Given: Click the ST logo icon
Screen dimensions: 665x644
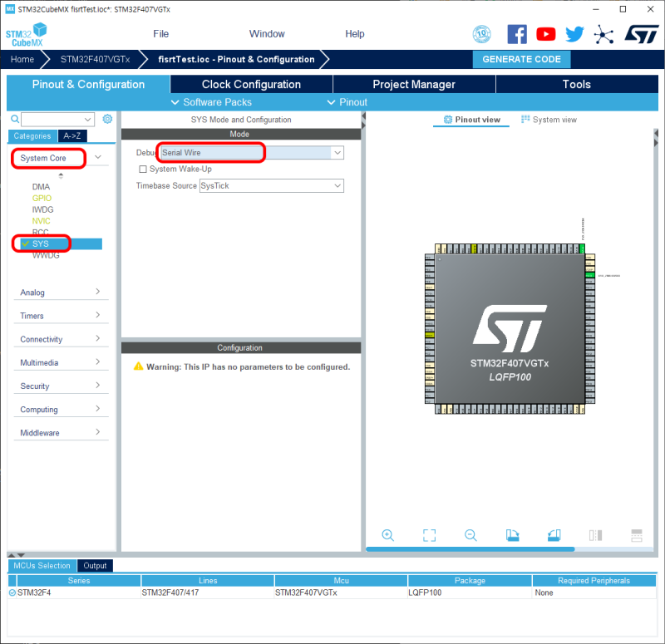Looking at the screenshot, I should (642, 34).
